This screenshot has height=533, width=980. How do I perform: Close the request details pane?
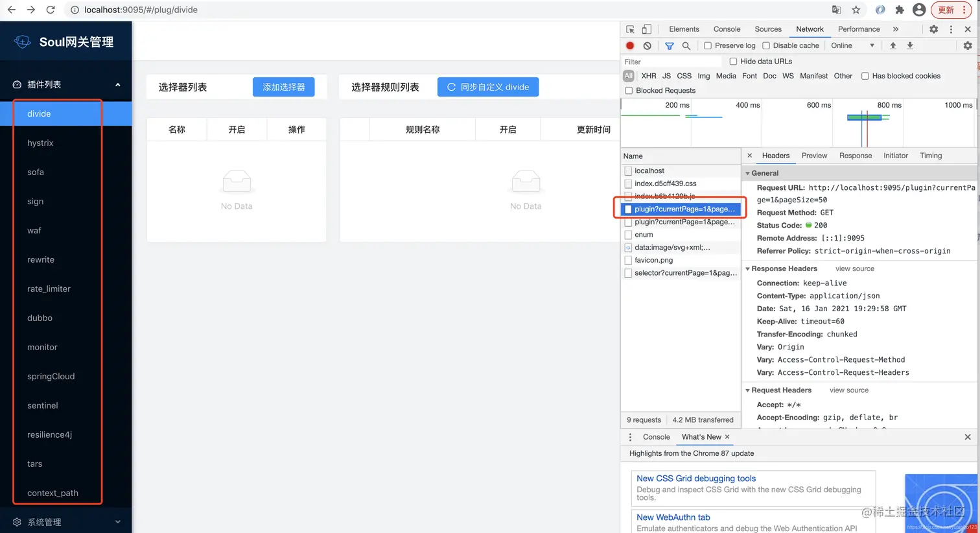pos(750,156)
